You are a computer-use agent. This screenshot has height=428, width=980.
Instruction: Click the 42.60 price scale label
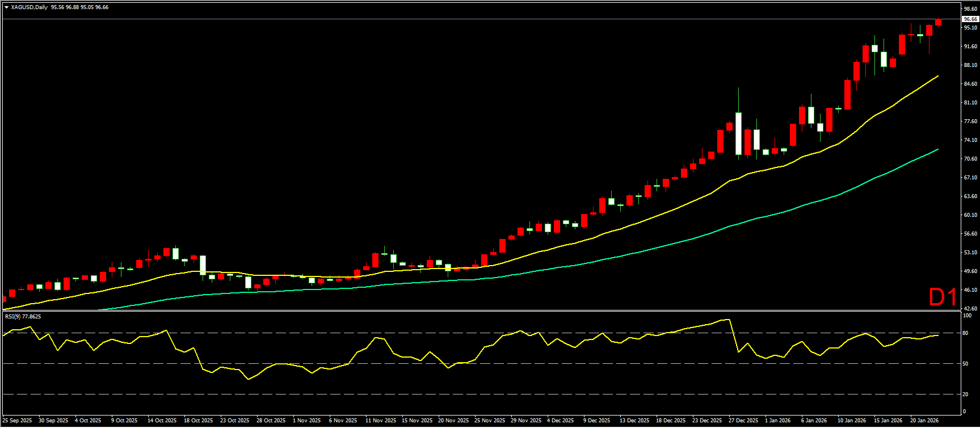[970, 309]
